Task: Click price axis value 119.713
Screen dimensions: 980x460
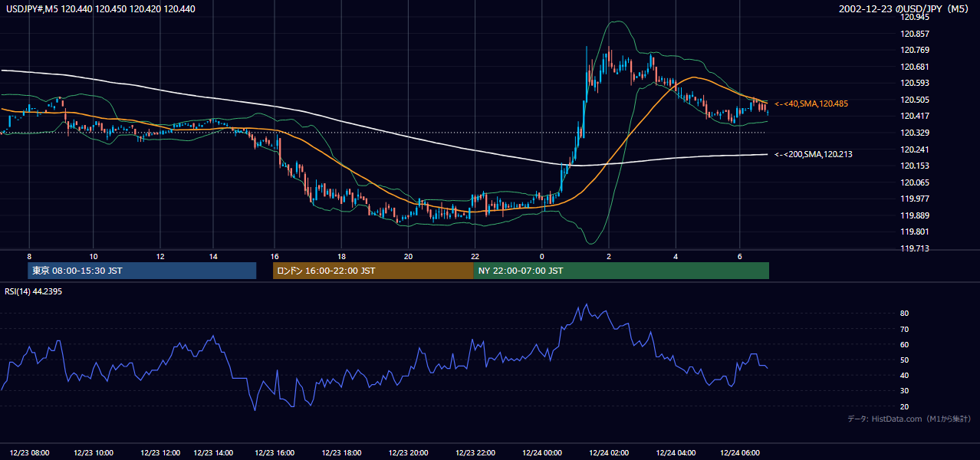Action: tap(916, 248)
